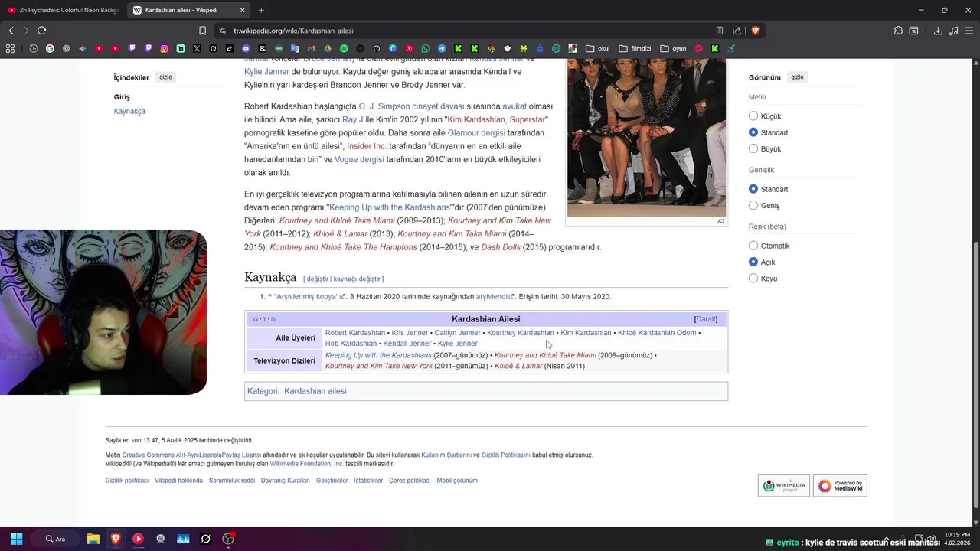Open the Gemini sparkle bookmark icon
The height and width of the screenshot is (551, 980).
[x=83, y=48]
